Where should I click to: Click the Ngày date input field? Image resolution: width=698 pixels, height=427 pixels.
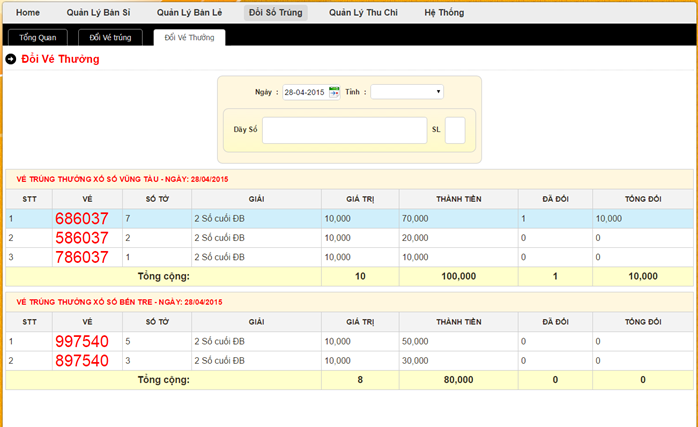[304, 92]
